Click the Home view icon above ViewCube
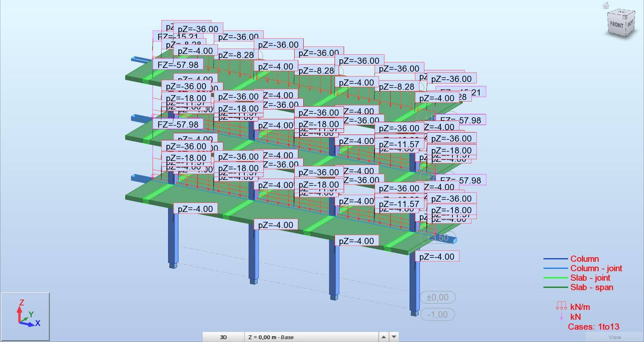 (606, 5)
